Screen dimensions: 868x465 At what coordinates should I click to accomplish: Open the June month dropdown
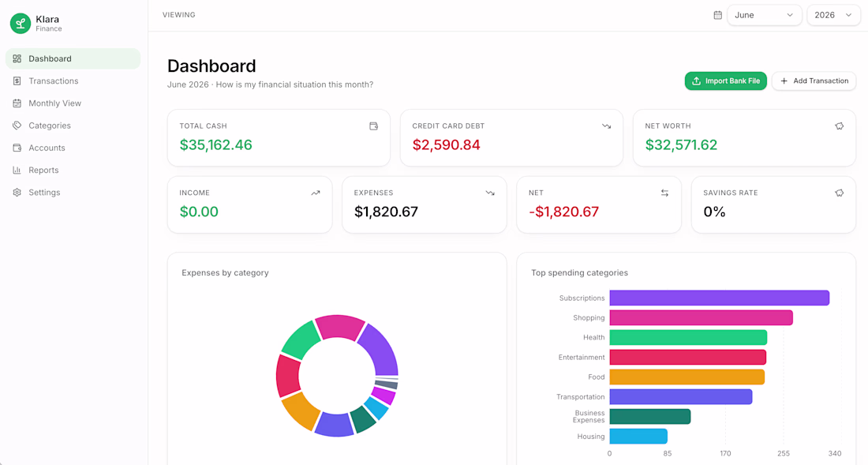(765, 15)
